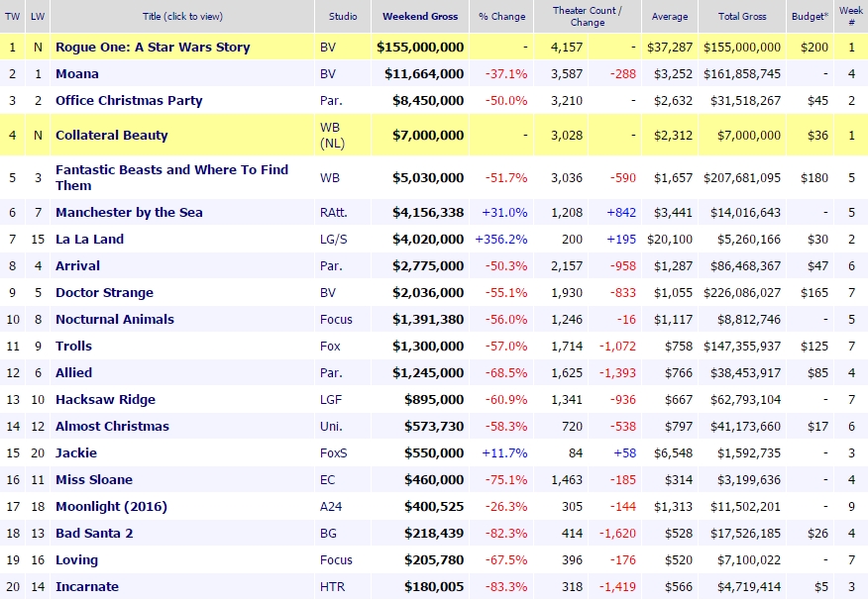Sort table by TW column header
Screen dimensions: 868x600
click(12, 17)
